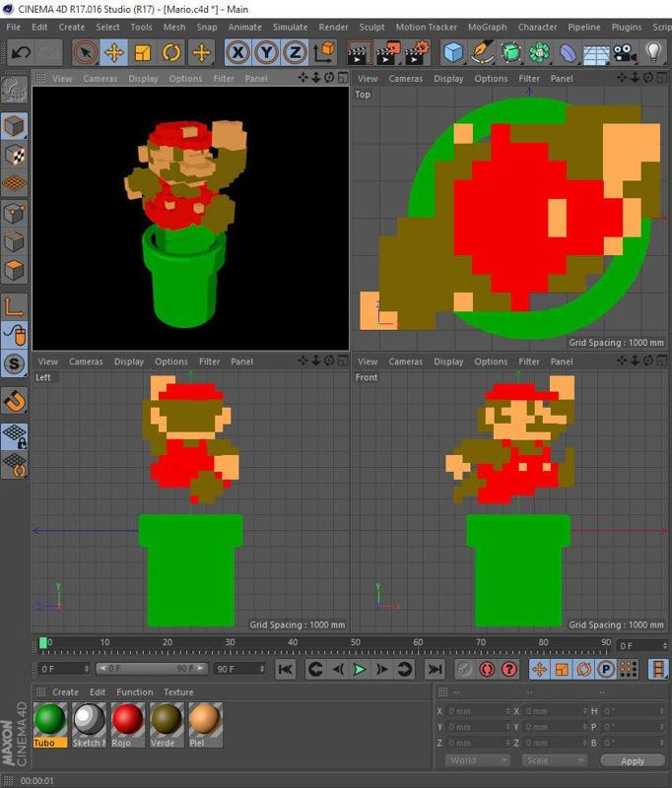This screenshot has height=788, width=672.
Task: Enable the Axis L-shaped tool
Action: coord(14,306)
